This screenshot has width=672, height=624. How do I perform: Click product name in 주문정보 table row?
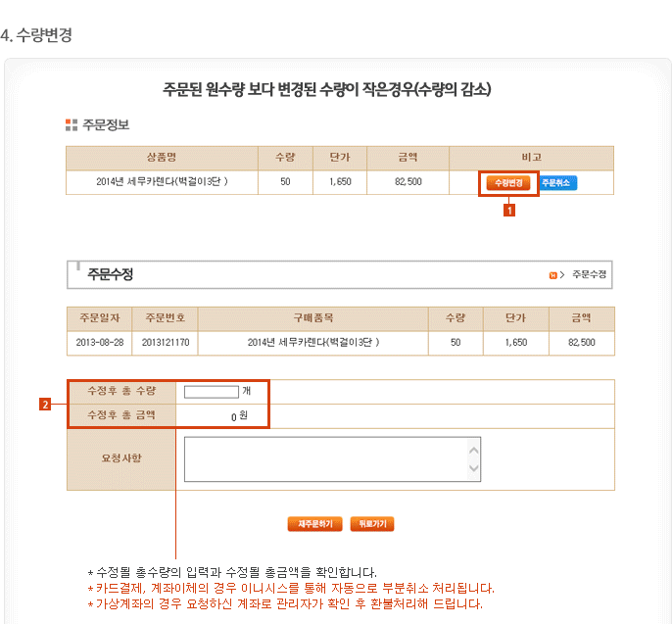point(163,182)
